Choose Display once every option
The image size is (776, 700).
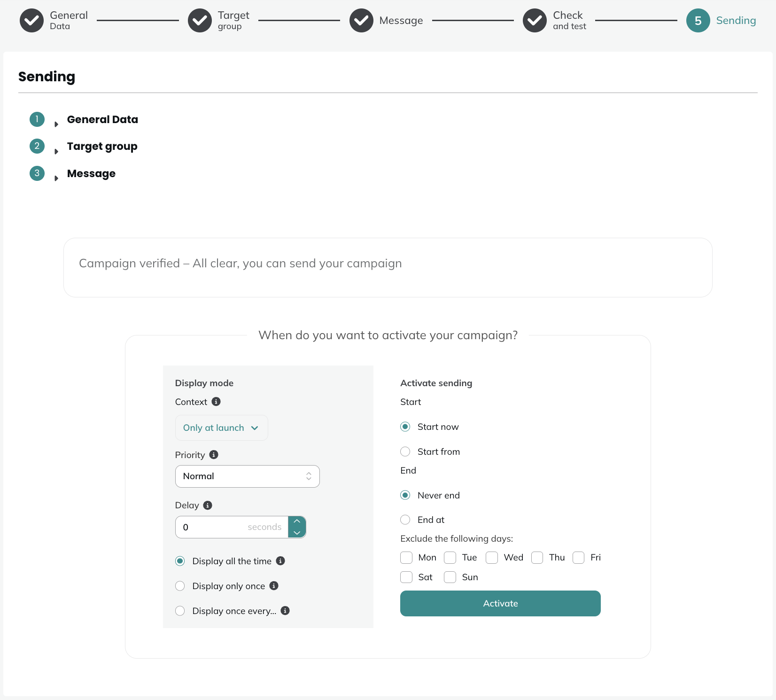(x=180, y=611)
